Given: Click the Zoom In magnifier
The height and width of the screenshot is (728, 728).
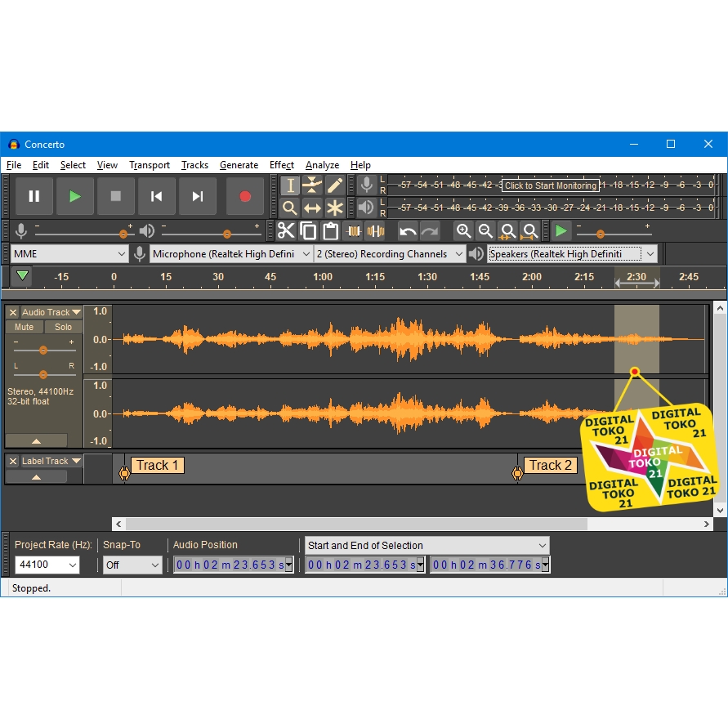Looking at the screenshot, I should [463, 231].
